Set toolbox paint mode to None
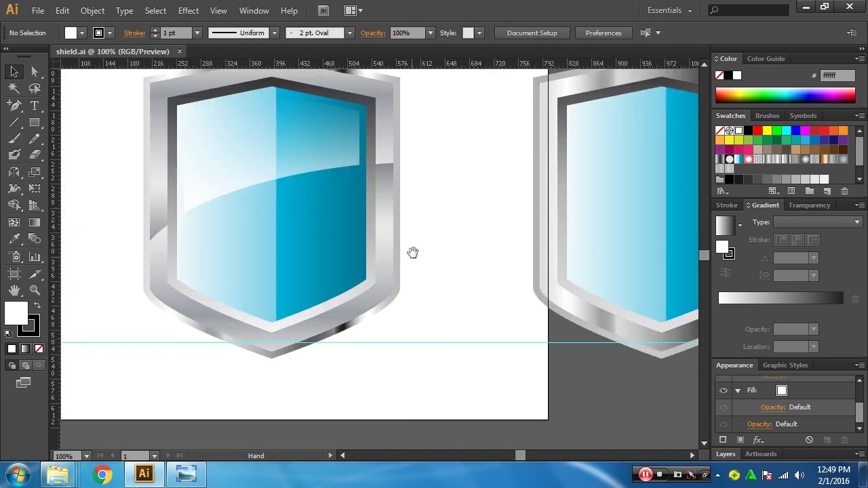Image resolution: width=868 pixels, height=488 pixels. point(39,349)
